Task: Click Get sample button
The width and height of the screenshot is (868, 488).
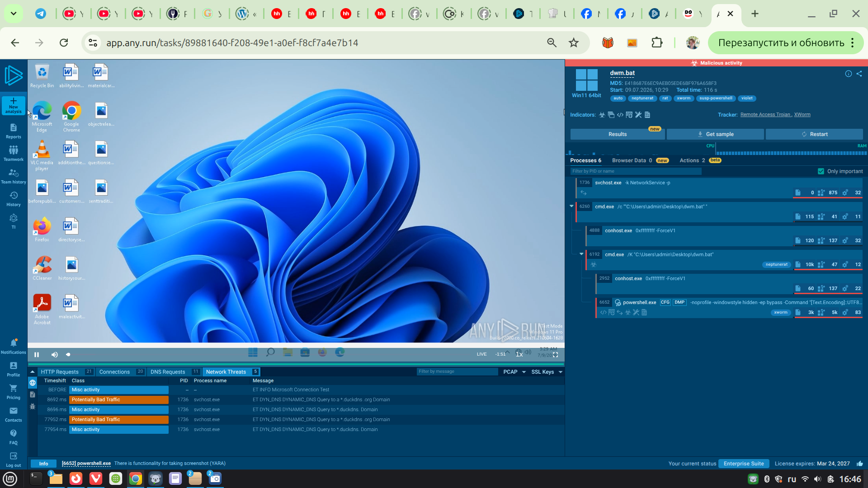Action: [715, 134]
